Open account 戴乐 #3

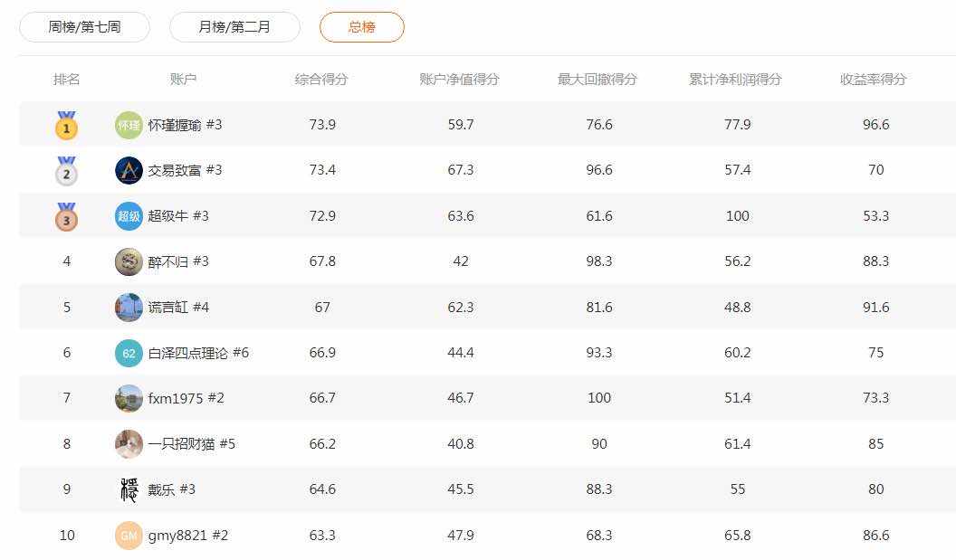click(x=171, y=489)
